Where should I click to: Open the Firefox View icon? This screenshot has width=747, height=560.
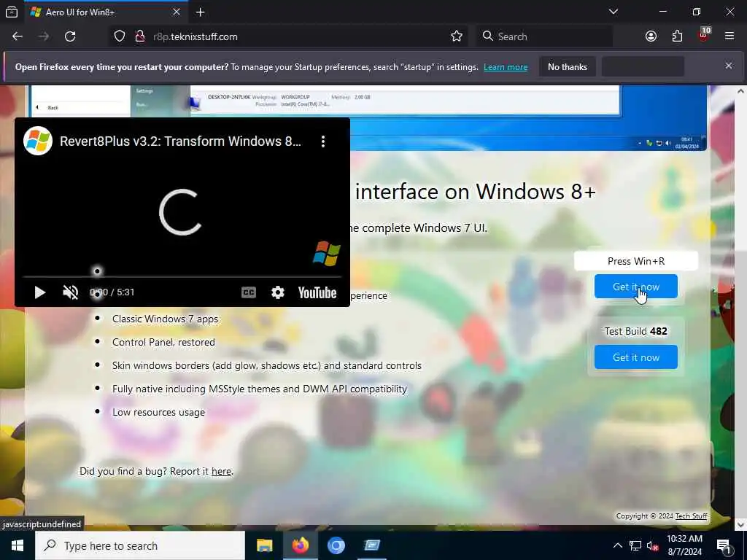pyautogui.click(x=12, y=12)
